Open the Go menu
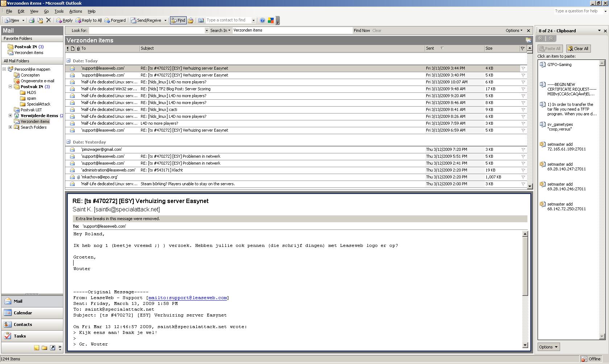The height and width of the screenshot is (364, 609). pos(46,11)
